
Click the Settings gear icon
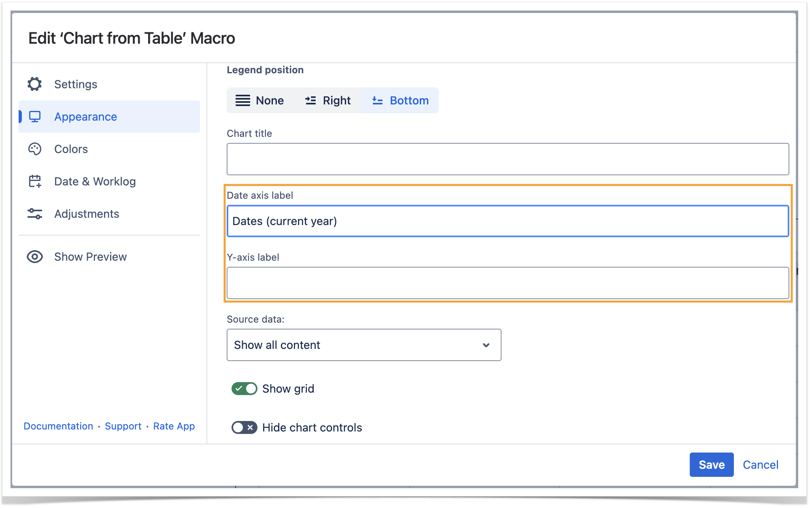point(35,84)
